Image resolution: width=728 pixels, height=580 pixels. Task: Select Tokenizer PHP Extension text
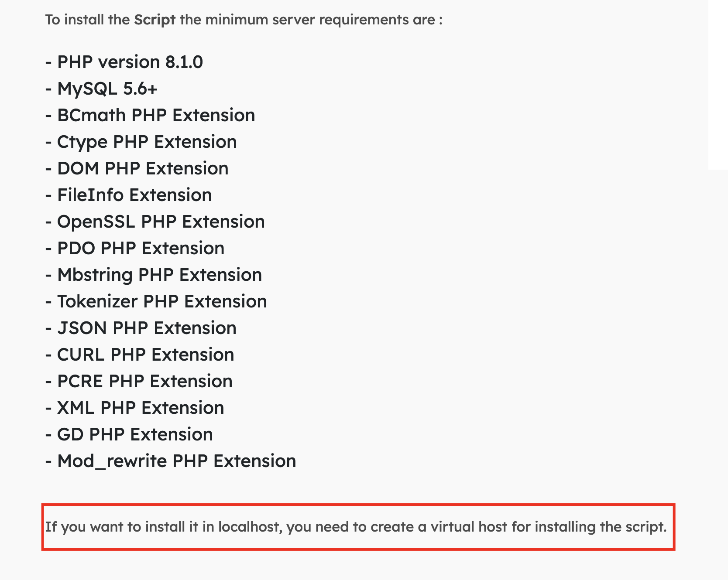pyautogui.click(x=156, y=301)
